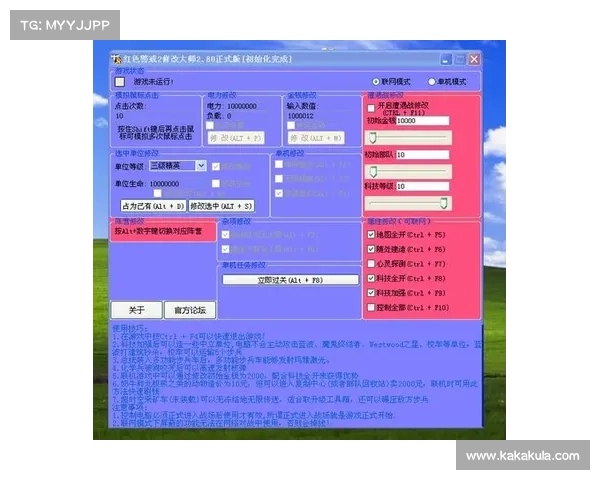Screen dimensions: 600x480
Task: Open the 关于 about button
Action: click(137, 310)
